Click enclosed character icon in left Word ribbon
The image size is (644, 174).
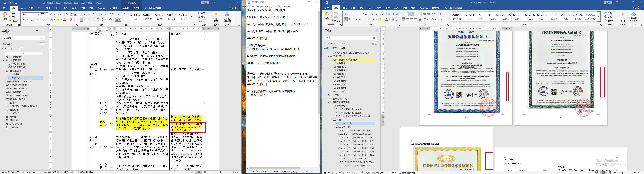pyautogui.click(x=75, y=20)
